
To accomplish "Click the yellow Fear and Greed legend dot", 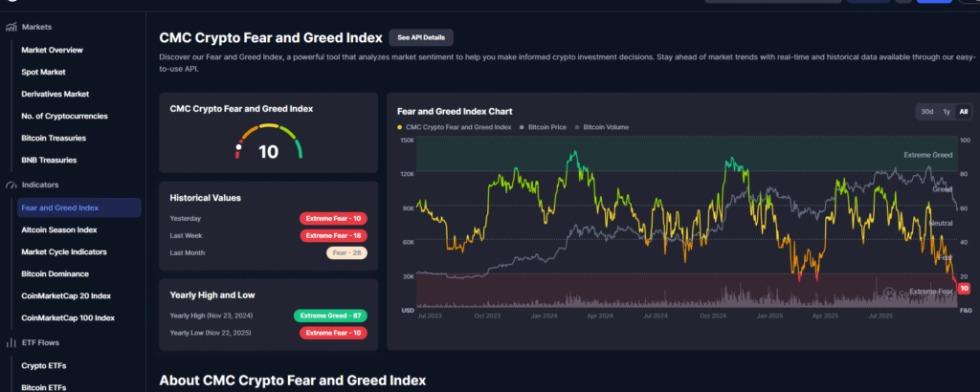I will (400, 126).
